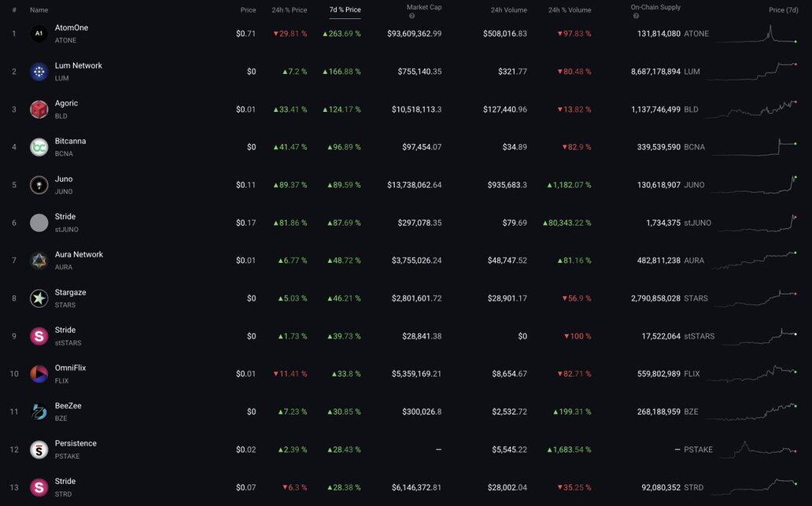Click the Stargaze star logo icon
Screen dimensions: 812x506
point(39,298)
